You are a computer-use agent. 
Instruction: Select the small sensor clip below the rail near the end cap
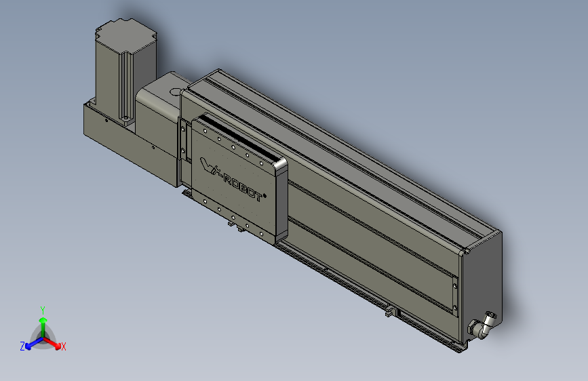[x=390, y=312]
